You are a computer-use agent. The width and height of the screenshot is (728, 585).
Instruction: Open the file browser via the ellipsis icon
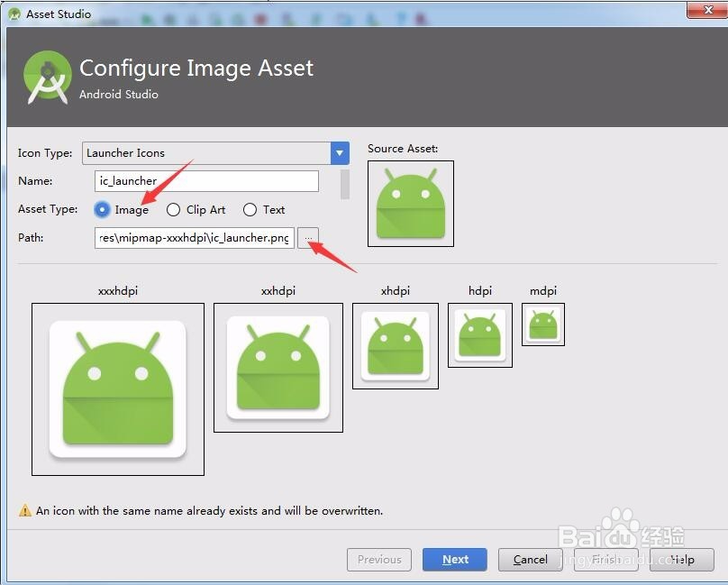coord(308,237)
